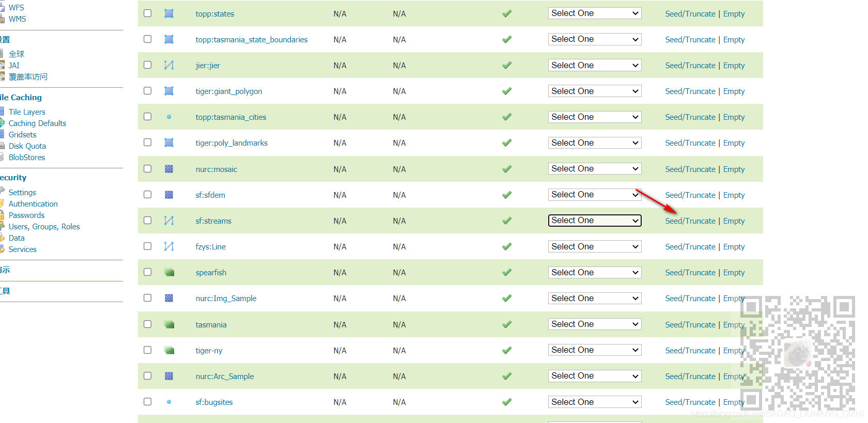Check the sf:streams layer checkbox

point(148,220)
